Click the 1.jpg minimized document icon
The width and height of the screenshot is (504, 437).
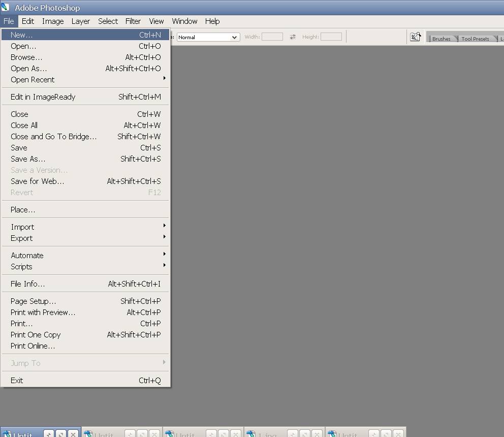(x=251, y=434)
